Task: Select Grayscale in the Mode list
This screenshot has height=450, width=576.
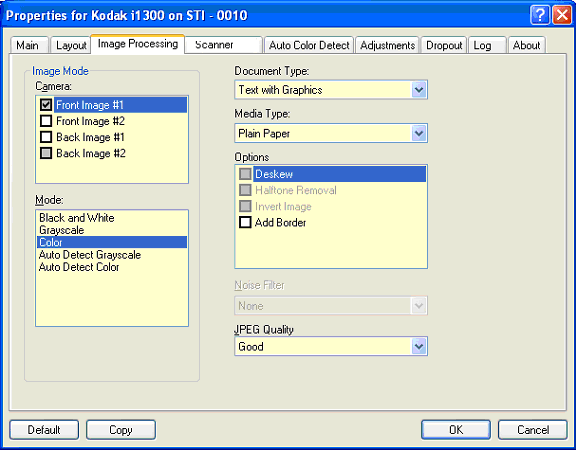Action: pyautogui.click(x=62, y=230)
